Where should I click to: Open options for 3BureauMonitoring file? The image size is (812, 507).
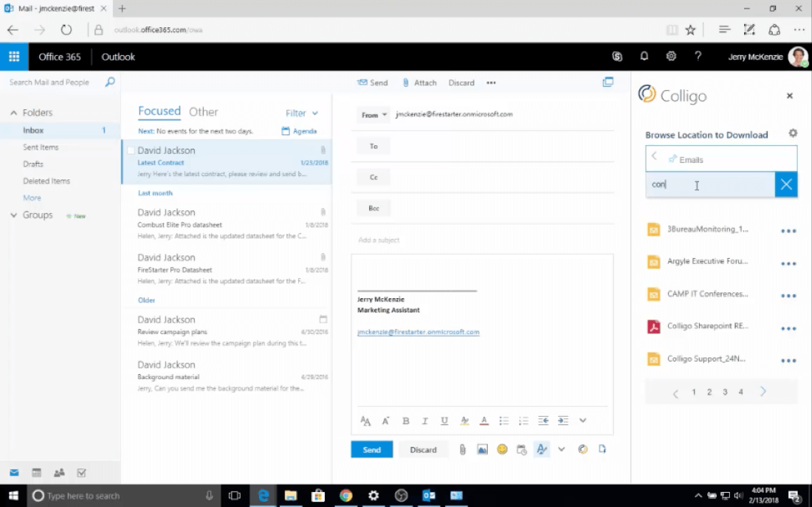pos(788,231)
